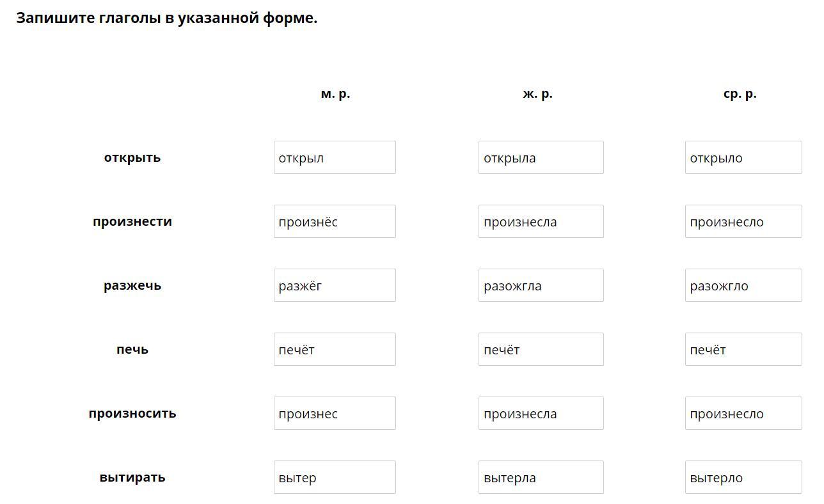The width and height of the screenshot is (824, 504).
Task: Click neuter field in печь row
Action: (743, 349)
